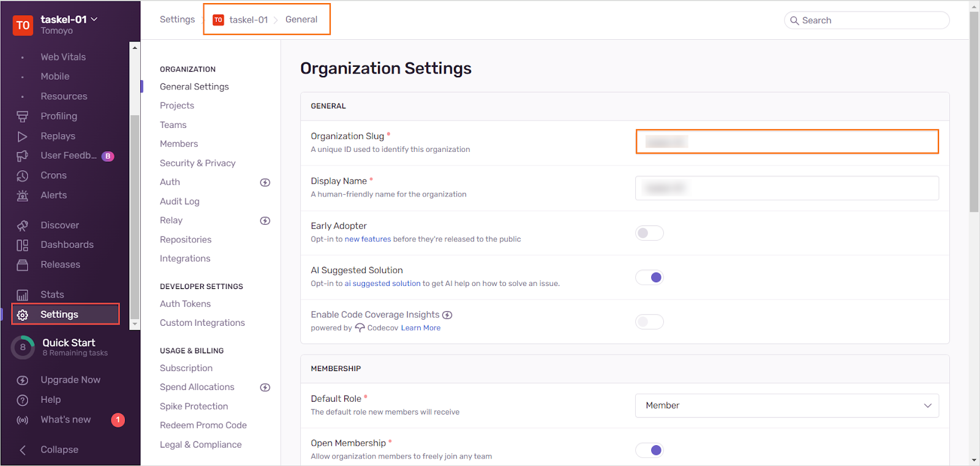Click the What's new broadcast icon
Screen dimensions: 980x466
23,420
